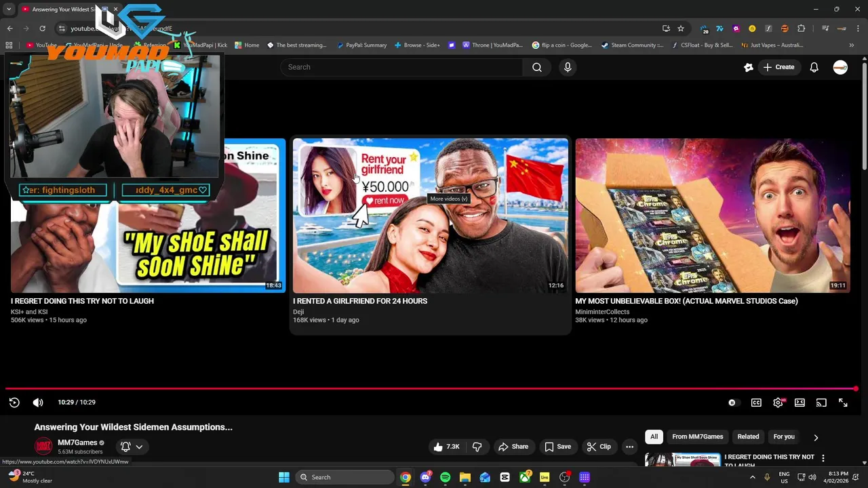Open the Create button
The height and width of the screenshot is (488, 868).
[x=778, y=67]
